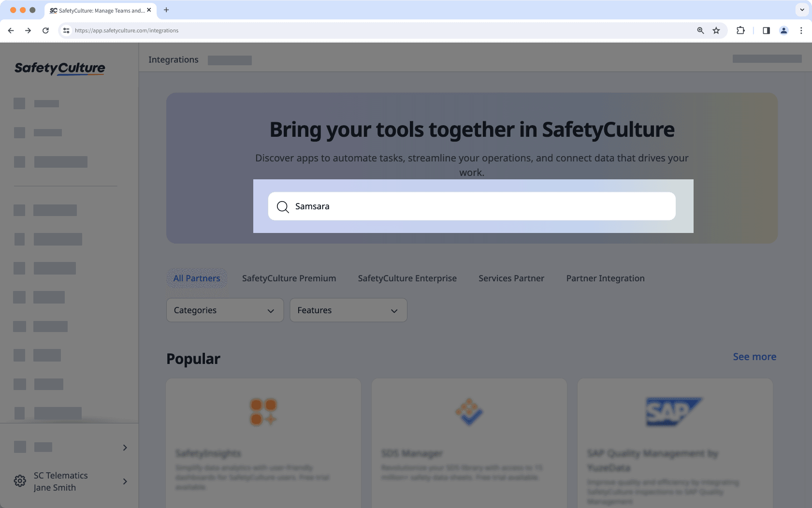812x508 pixels.
Task: Bookmark this page with the star icon
Action: [716, 30]
